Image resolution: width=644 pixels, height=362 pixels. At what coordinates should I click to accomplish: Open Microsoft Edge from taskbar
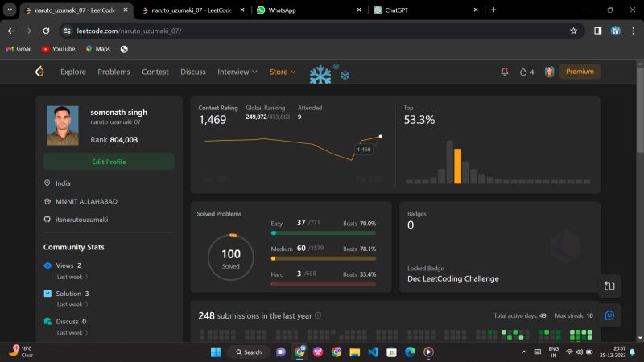(x=410, y=352)
